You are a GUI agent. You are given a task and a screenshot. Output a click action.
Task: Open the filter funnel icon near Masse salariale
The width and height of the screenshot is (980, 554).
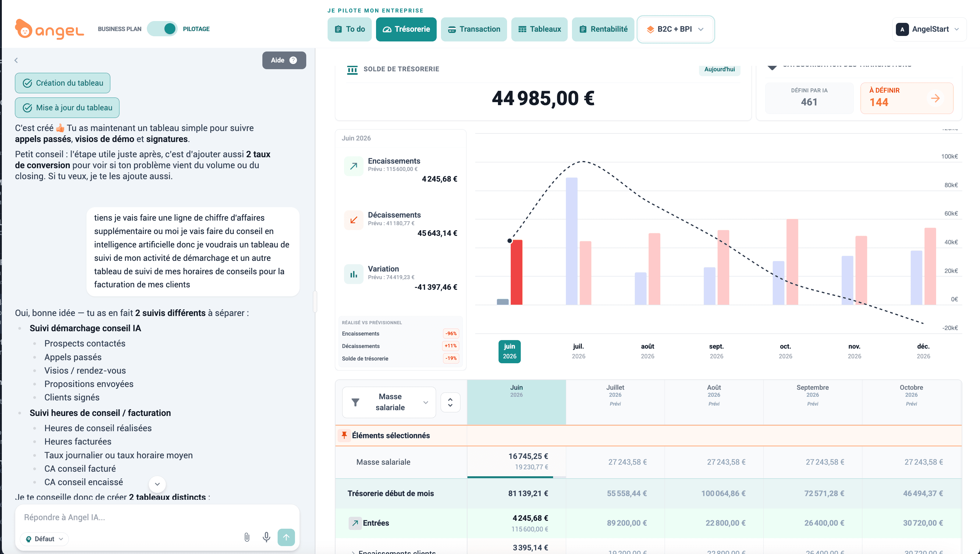tap(355, 402)
